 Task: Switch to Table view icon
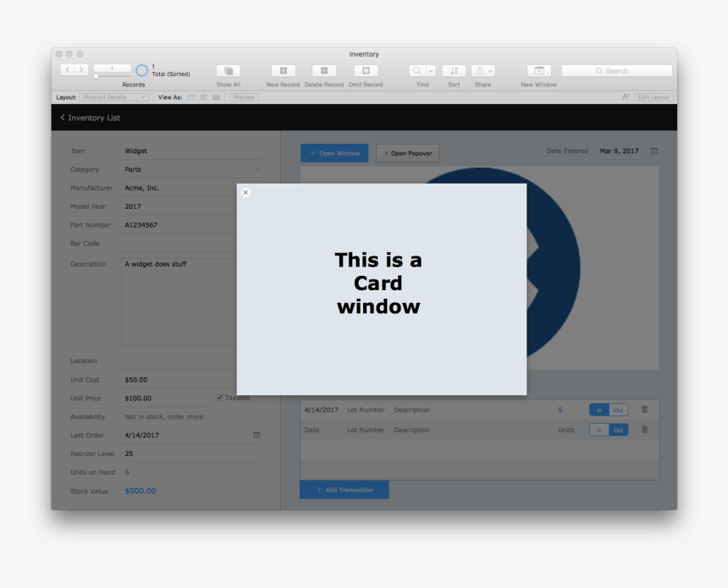[x=217, y=97]
